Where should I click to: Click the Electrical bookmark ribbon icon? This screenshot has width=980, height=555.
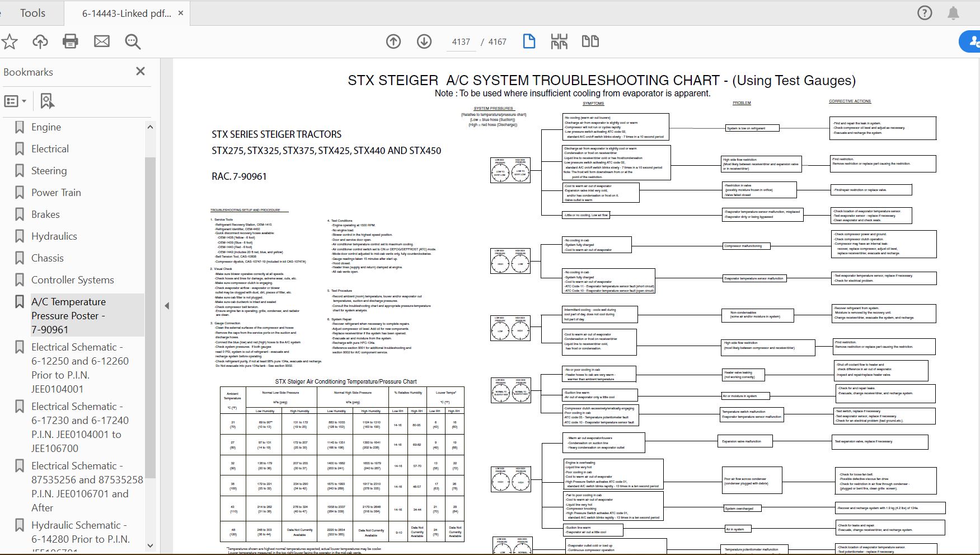20,149
